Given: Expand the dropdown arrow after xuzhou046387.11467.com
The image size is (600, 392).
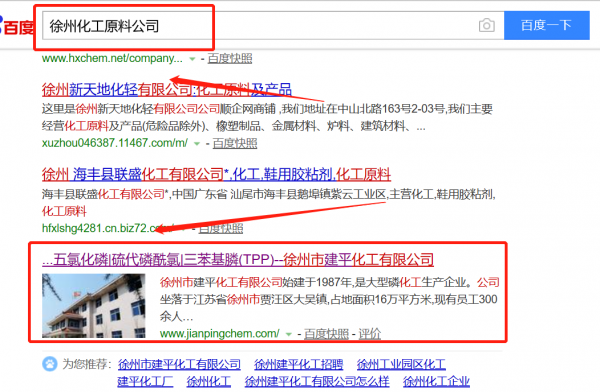Looking at the screenshot, I should 197,144.
